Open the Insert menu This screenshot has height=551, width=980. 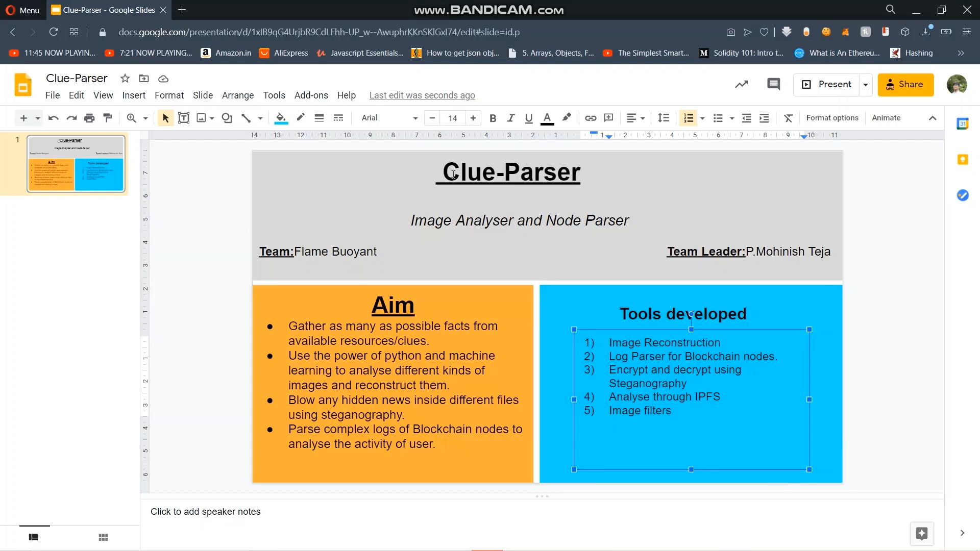click(134, 95)
